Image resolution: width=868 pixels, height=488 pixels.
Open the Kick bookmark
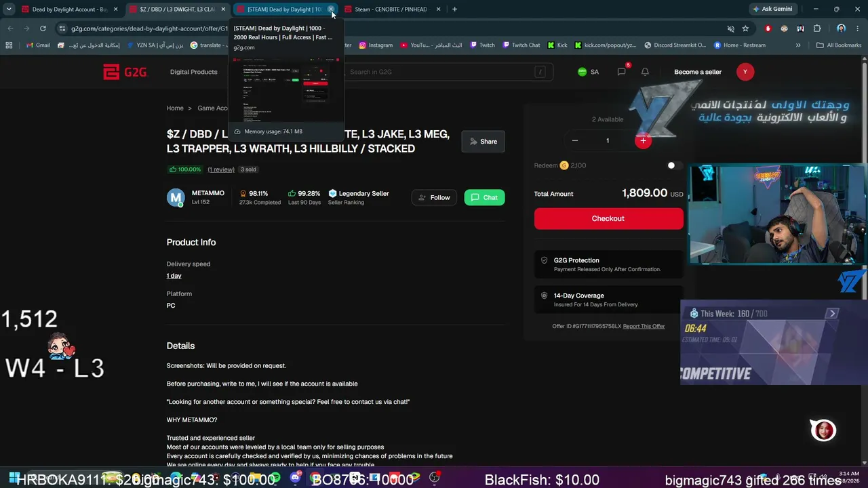click(x=557, y=45)
